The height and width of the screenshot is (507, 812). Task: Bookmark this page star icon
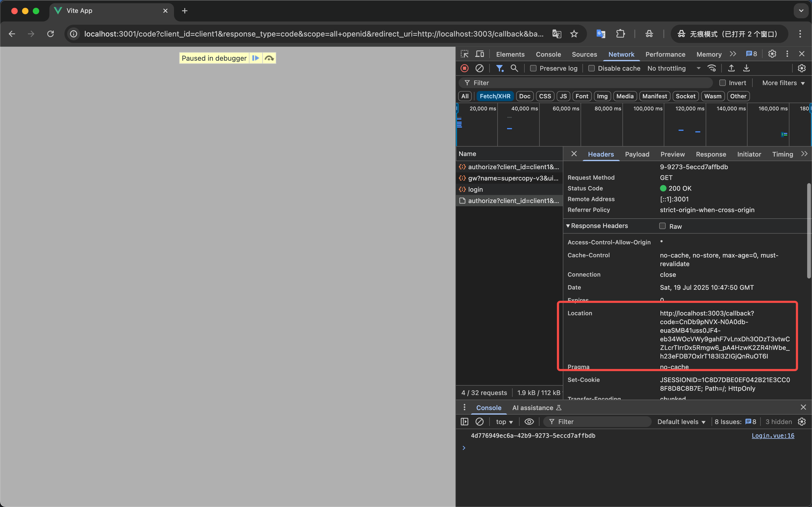[574, 34]
